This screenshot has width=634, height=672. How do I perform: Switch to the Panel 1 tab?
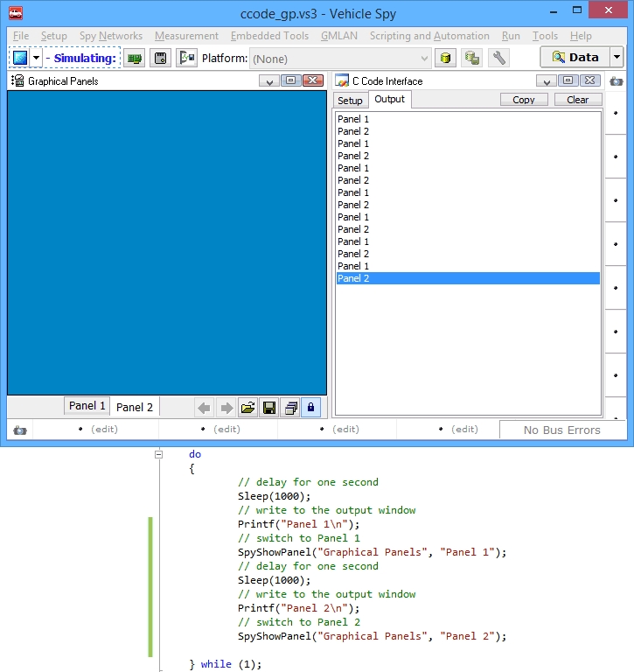click(87, 406)
